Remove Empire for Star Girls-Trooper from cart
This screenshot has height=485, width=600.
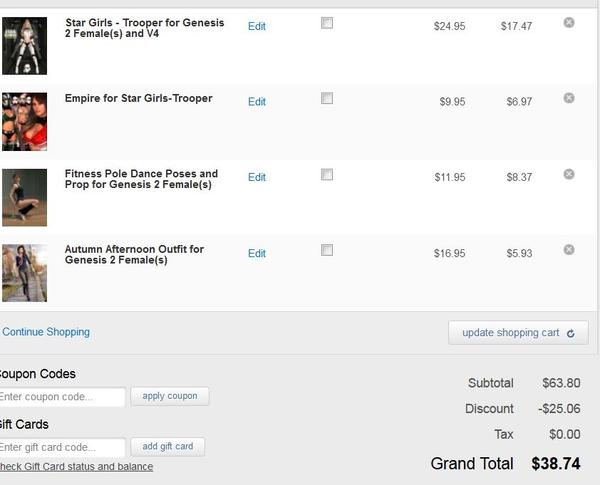[569, 98]
